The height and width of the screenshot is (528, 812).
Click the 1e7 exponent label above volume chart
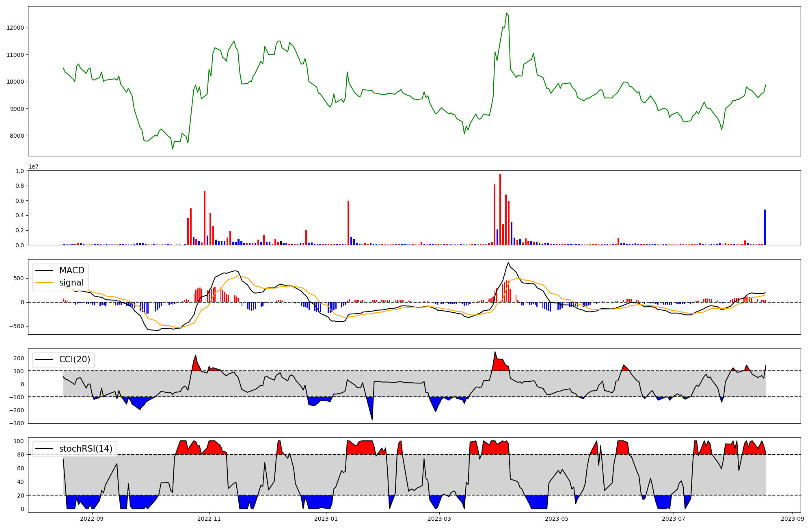coord(33,167)
